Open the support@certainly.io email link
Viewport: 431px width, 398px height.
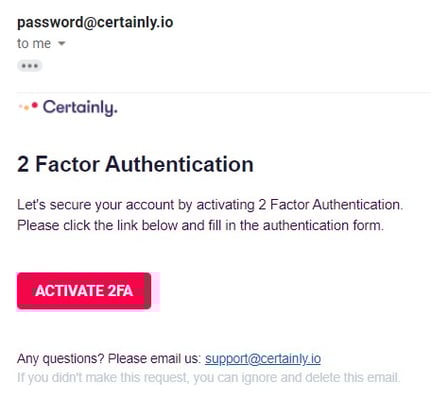(263, 359)
